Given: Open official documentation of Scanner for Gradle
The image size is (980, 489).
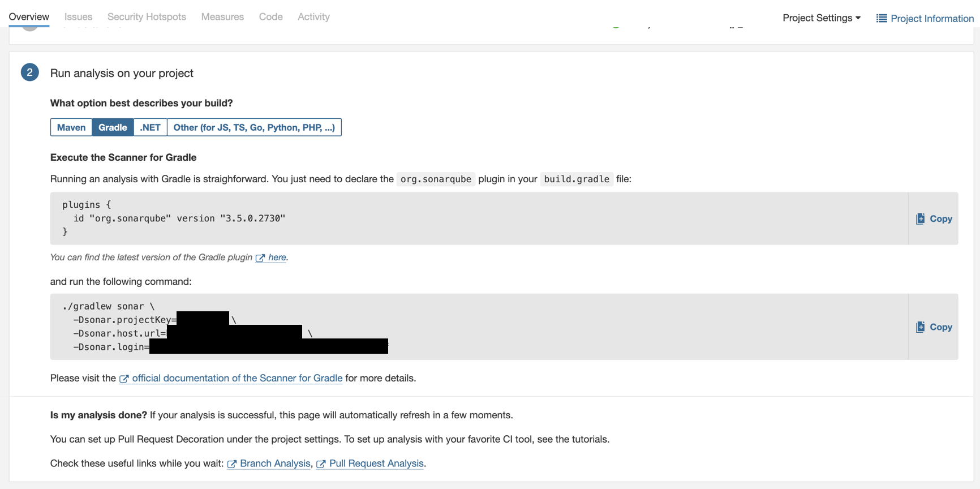Looking at the screenshot, I should (237, 378).
